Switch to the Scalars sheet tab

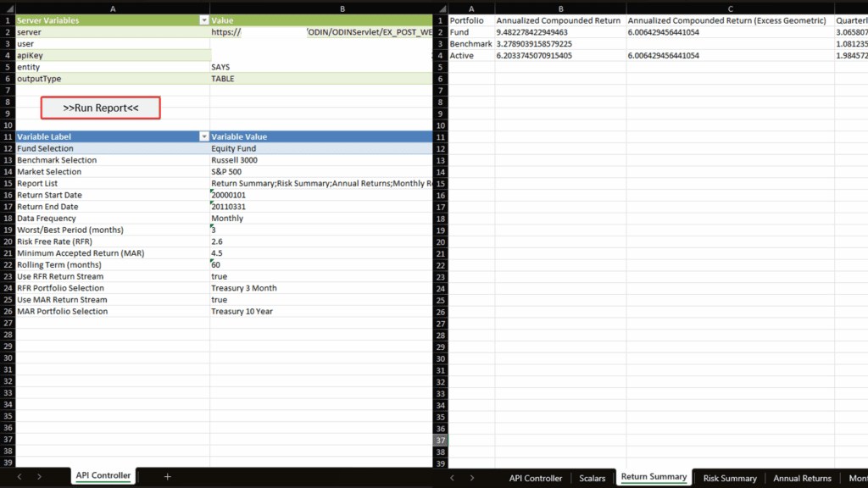(592, 478)
